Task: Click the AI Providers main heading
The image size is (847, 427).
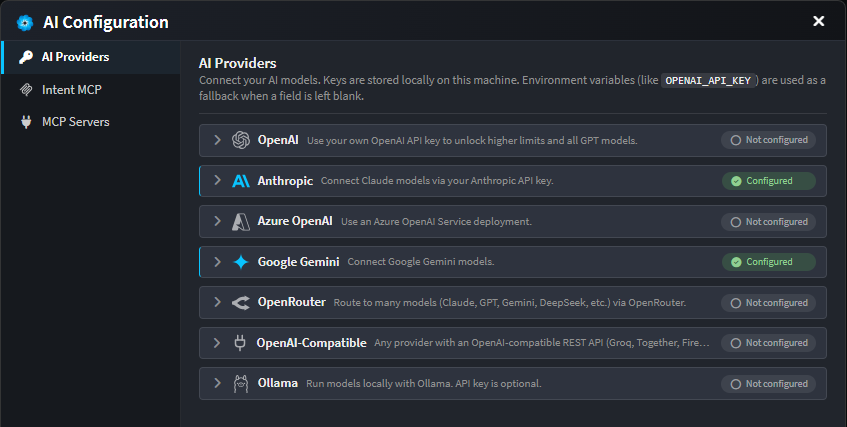Action: pos(237,63)
